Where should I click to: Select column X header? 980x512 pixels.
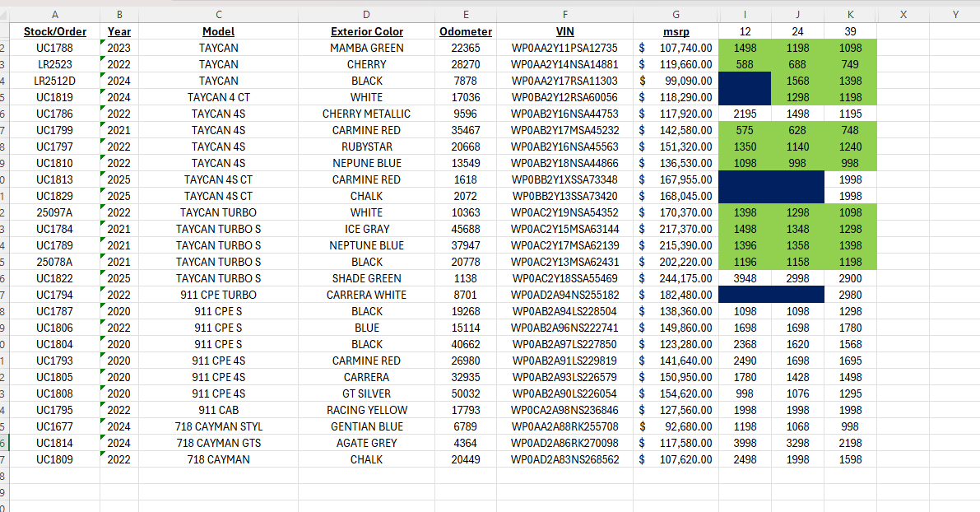point(903,14)
